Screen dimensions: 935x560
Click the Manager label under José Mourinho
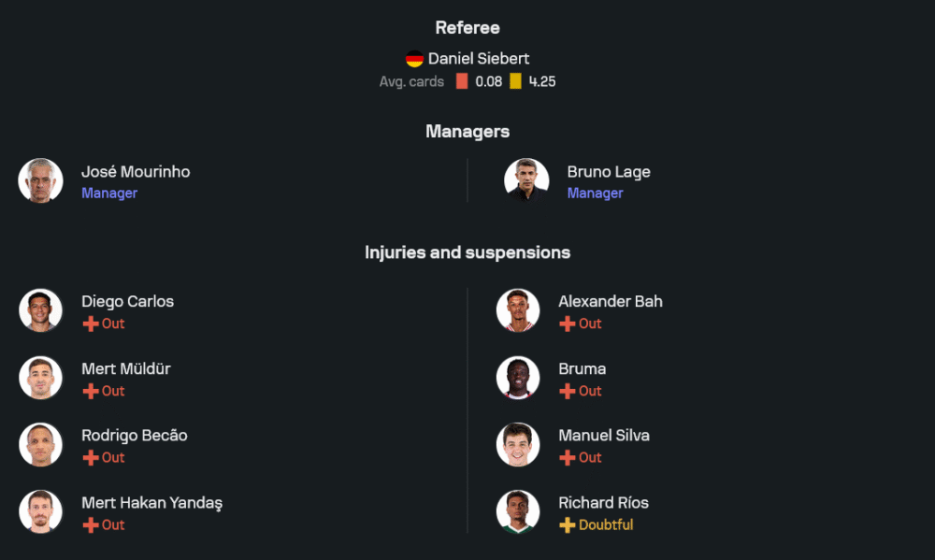[x=109, y=194]
